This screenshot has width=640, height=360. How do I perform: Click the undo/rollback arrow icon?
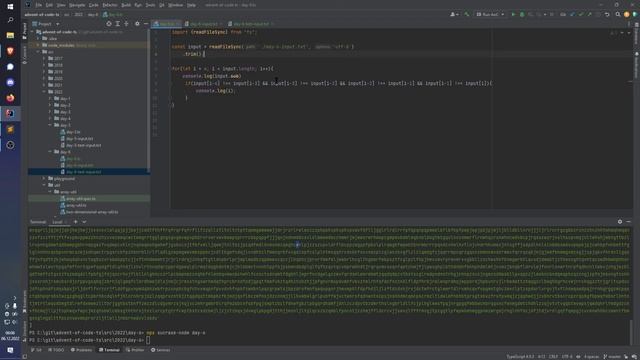(607, 14)
